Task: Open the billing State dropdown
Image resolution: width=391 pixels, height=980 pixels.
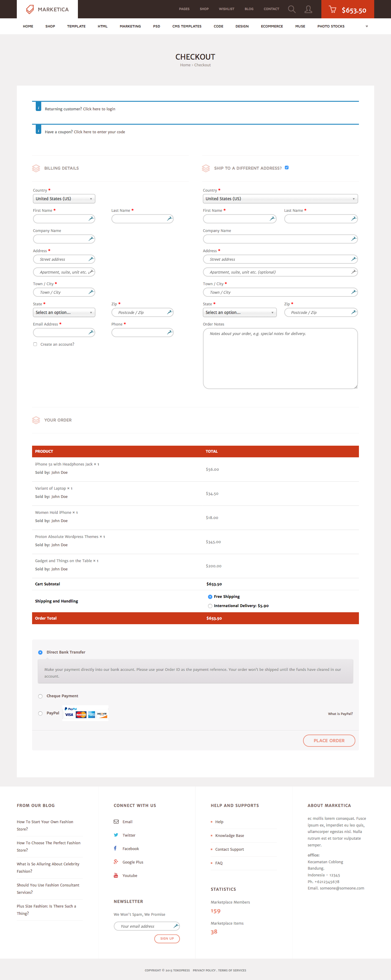Action: pos(64,312)
